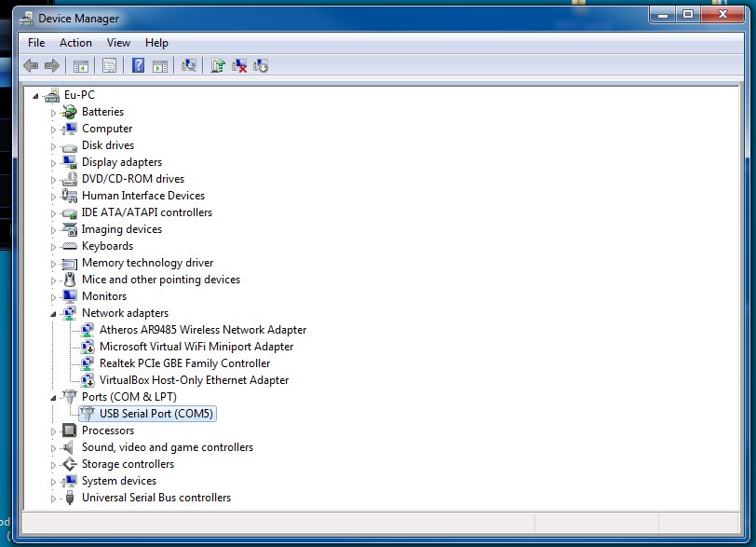Open the View menu
Screen dimensions: 756x547
118,43
